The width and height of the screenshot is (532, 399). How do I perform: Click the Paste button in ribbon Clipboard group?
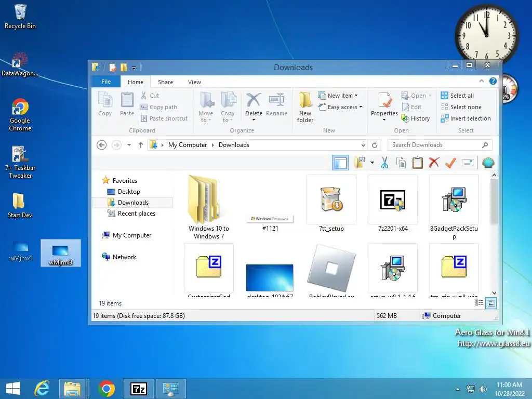pyautogui.click(x=127, y=104)
